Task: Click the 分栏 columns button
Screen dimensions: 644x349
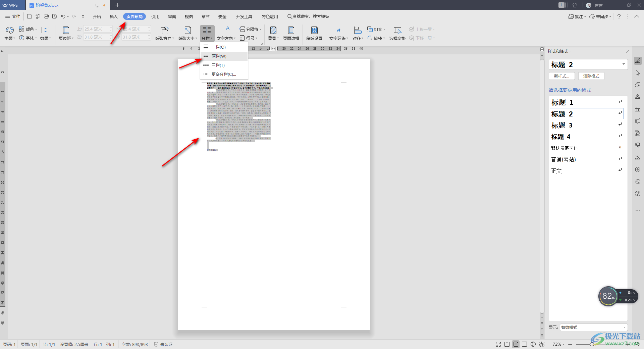Action: click(207, 34)
